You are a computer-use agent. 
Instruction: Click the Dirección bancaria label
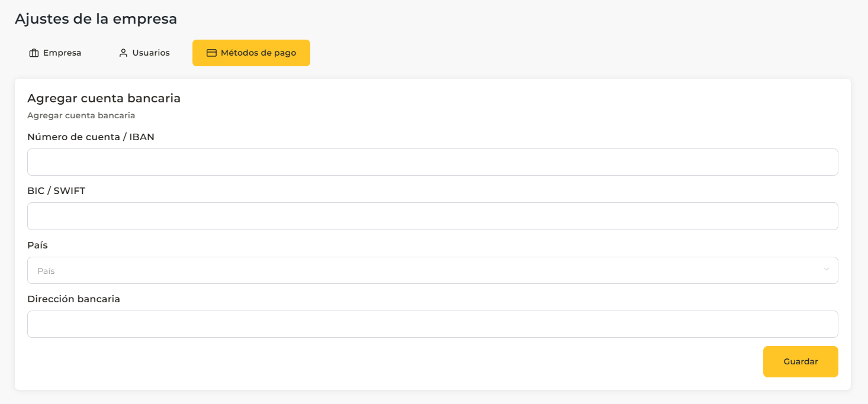pos(73,299)
